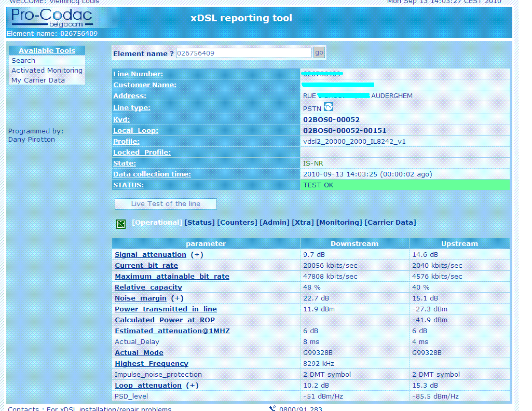The width and height of the screenshot is (532, 411).
Task: Switch to the Status tab
Action: click(199, 223)
